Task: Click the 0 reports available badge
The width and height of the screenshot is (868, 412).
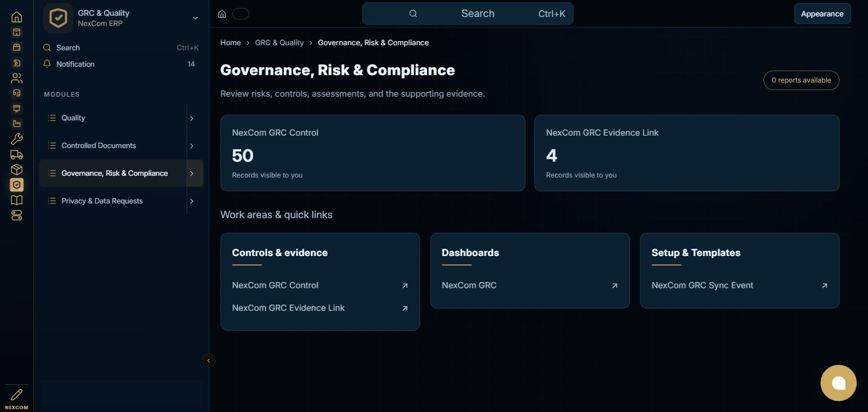Action: click(801, 80)
